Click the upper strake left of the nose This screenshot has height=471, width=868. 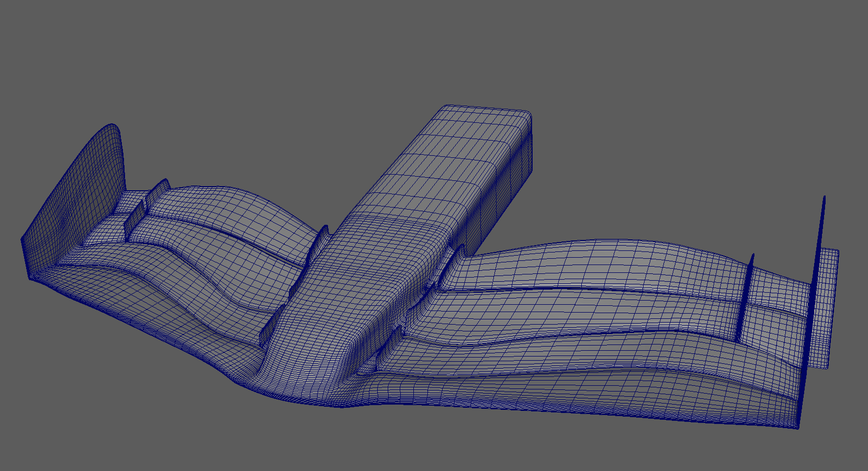(317, 243)
